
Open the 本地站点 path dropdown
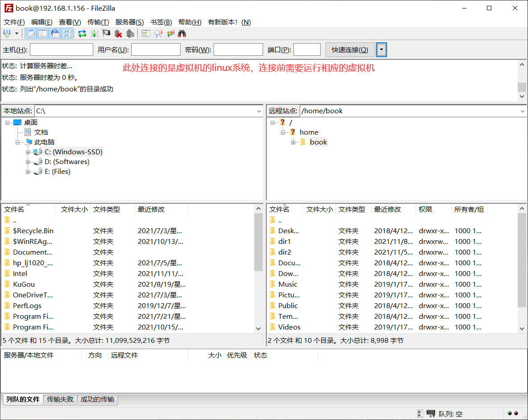[x=259, y=111]
